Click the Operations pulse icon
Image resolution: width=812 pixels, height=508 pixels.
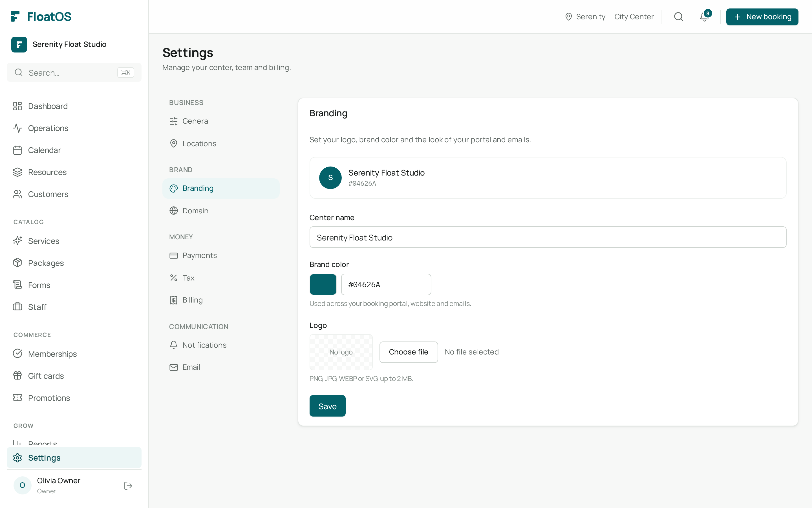pyautogui.click(x=17, y=128)
